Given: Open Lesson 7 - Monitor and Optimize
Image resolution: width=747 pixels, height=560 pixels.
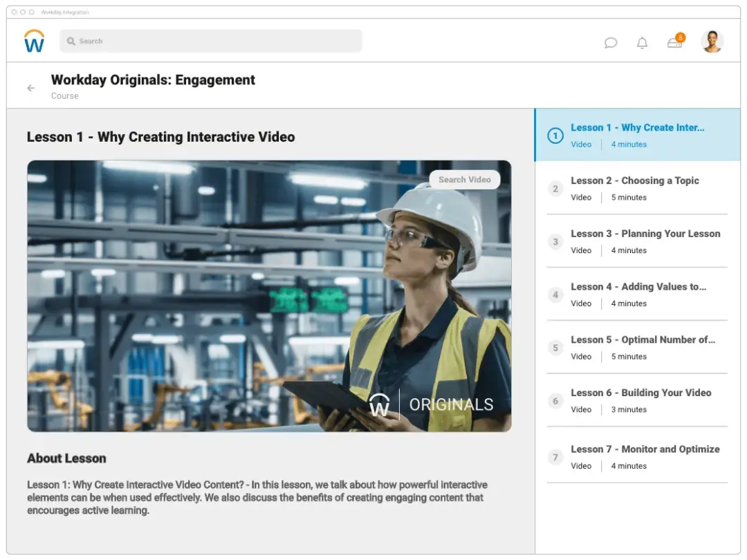Looking at the screenshot, I should coord(645,449).
